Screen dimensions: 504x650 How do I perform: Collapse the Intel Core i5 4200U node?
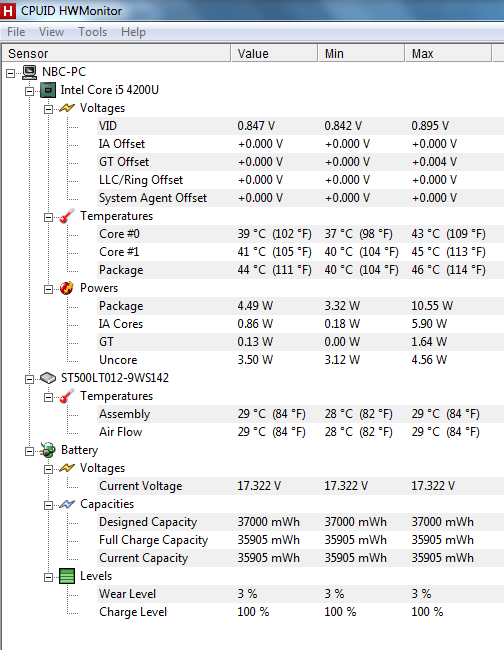pos(29,91)
